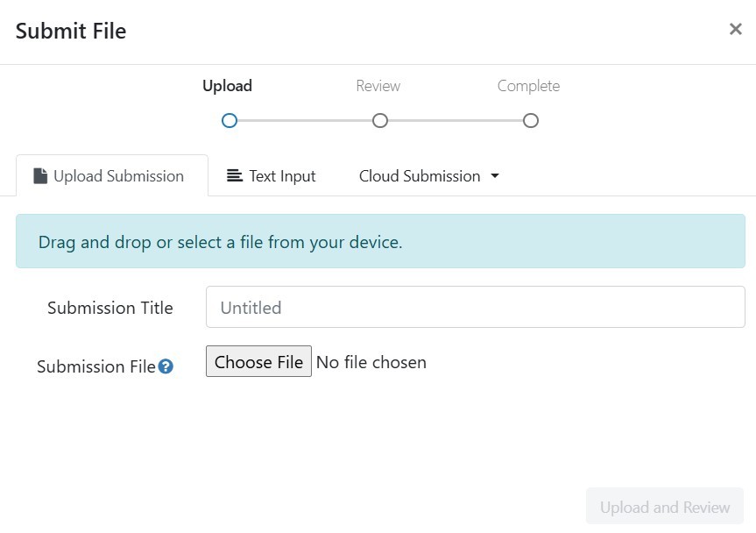Click the Choose File button
The width and height of the screenshot is (756, 533).
coord(258,361)
